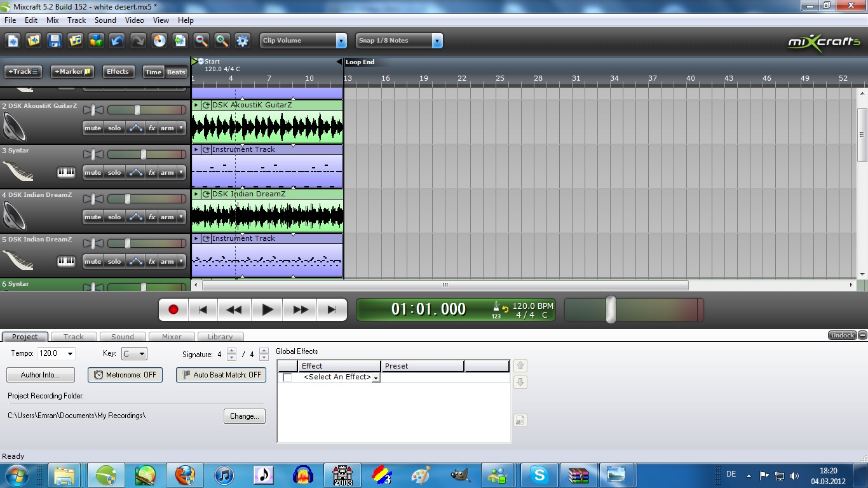Switch to the Track tab
Screen dimensions: 868x488
tap(74, 337)
